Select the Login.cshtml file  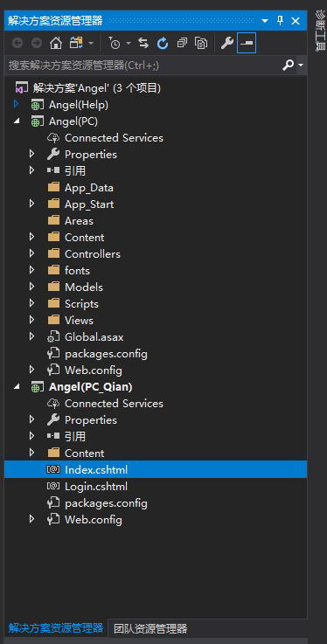(x=96, y=487)
